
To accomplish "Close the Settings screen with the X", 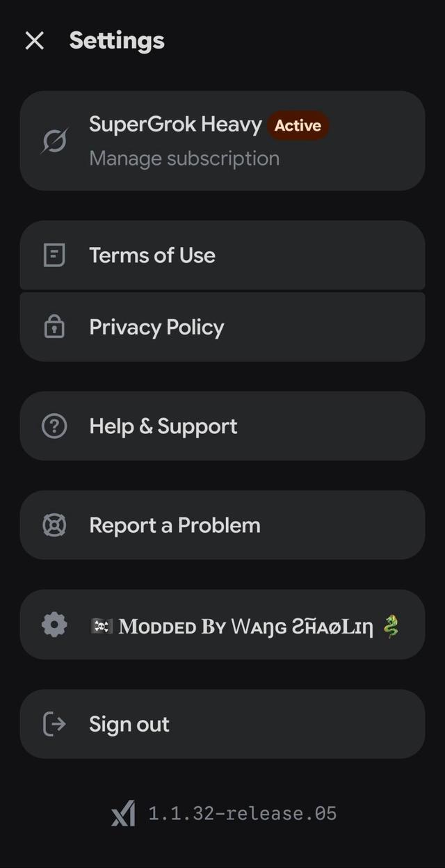I will click(x=33, y=40).
